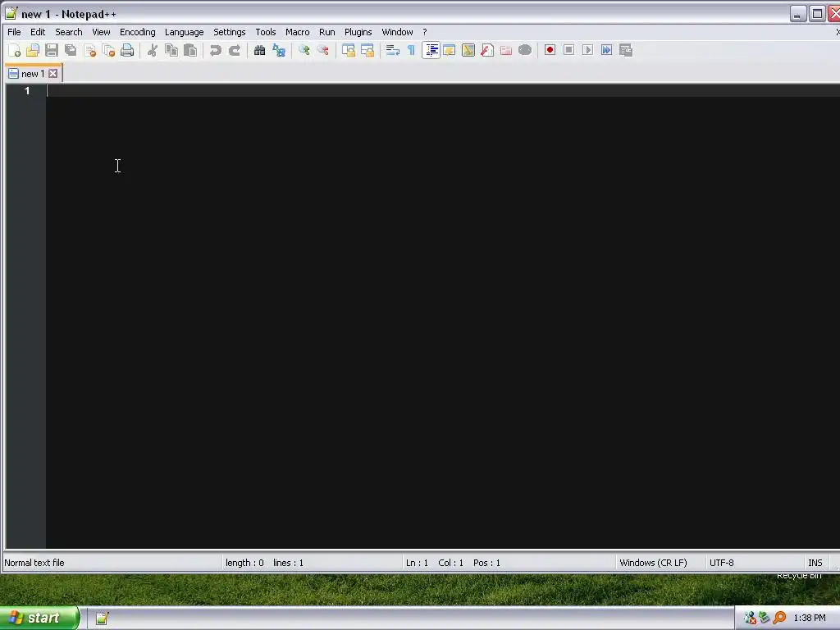The image size is (840, 630).
Task: Open the Tools menu
Action: point(265,32)
